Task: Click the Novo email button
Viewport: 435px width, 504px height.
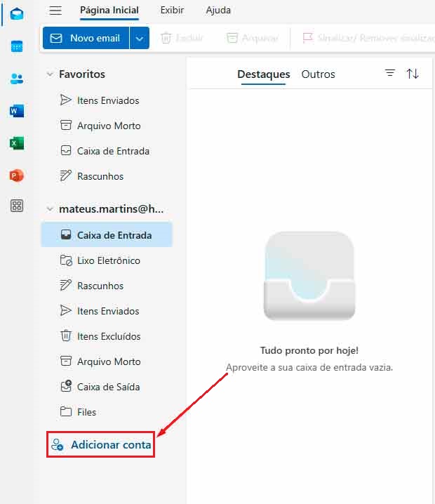Action: point(86,38)
